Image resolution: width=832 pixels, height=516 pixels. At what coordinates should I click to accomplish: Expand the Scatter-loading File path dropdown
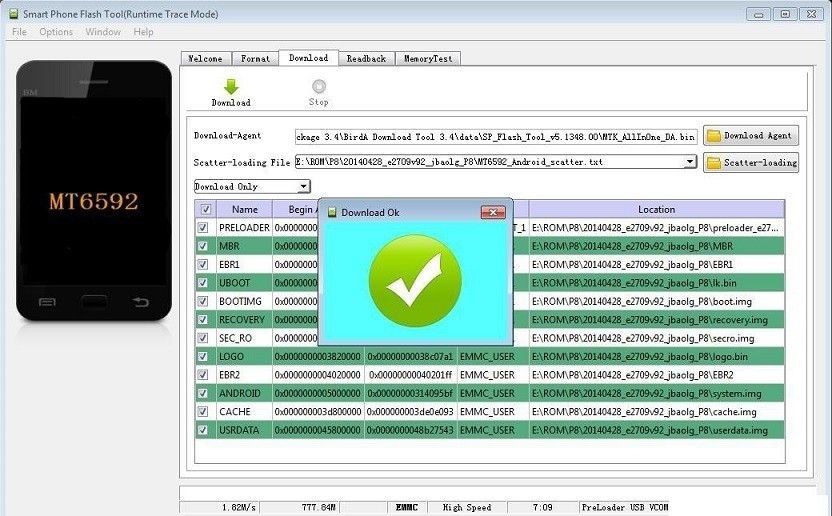point(690,162)
